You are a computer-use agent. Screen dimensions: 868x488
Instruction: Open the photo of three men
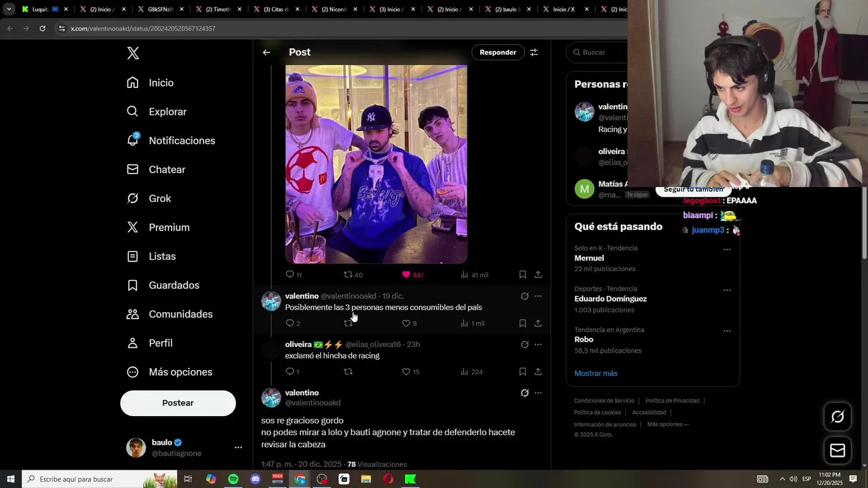click(376, 164)
